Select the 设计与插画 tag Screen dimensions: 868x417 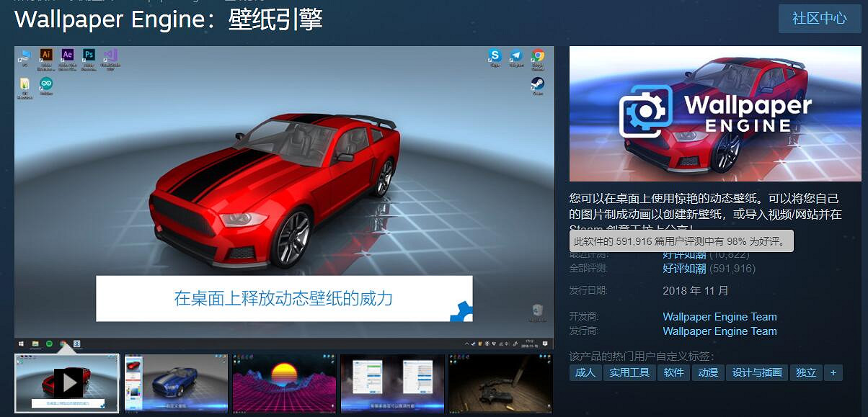(x=757, y=372)
